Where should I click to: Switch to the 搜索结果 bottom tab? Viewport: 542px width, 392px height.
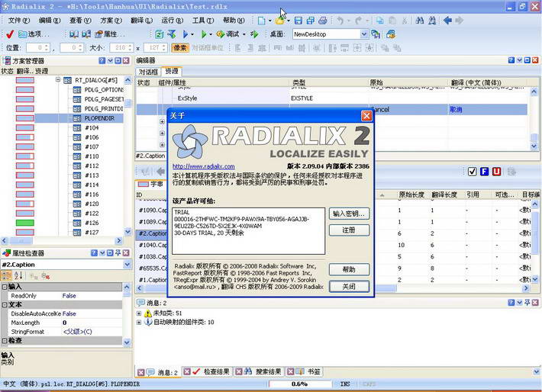[263, 372]
